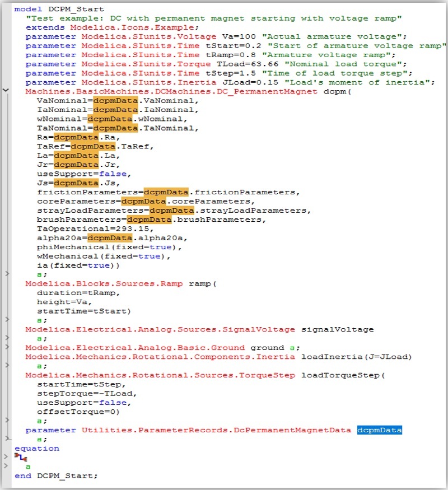
Task: Click the wMechanical(fixed=true) modifier
Action: (x=101, y=256)
